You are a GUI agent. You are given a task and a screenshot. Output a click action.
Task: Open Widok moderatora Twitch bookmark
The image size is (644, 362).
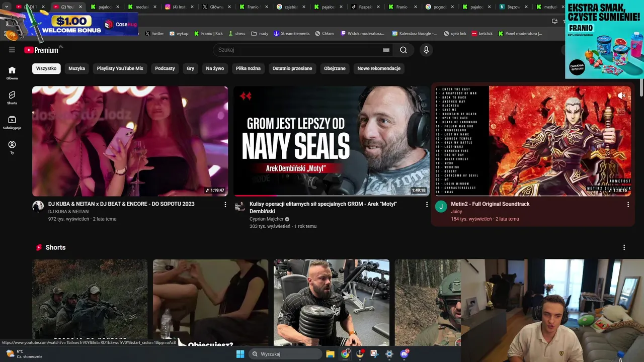tap(362, 33)
